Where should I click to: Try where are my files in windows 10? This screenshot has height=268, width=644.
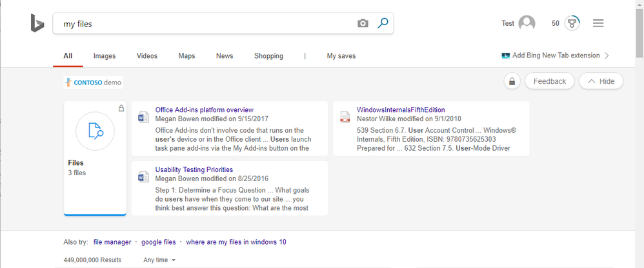click(x=236, y=242)
